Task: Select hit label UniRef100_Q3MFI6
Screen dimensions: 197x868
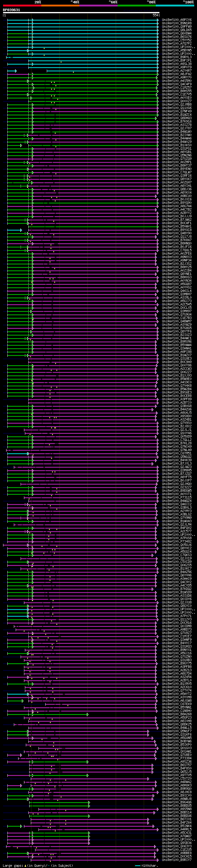Action: (x=176, y=176)
